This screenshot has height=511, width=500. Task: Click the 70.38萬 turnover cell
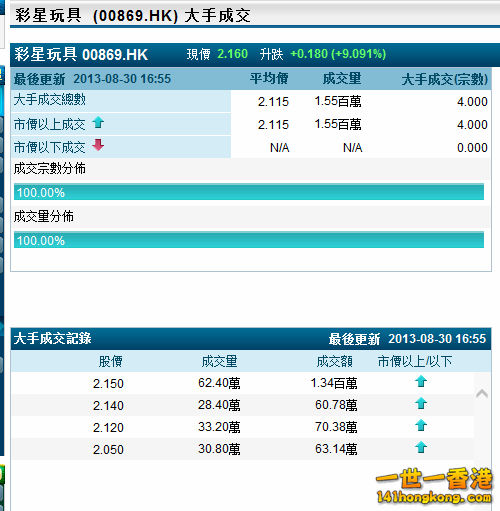[x=336, y=427]
